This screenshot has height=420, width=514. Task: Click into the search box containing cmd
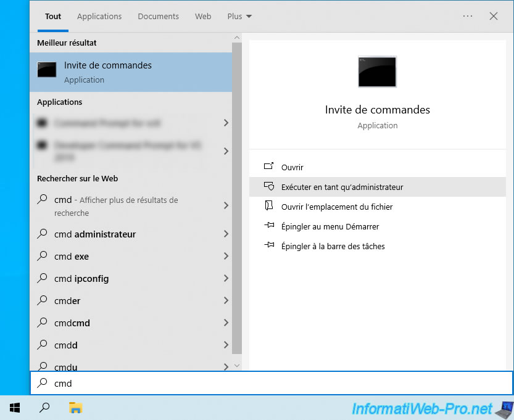272,383
